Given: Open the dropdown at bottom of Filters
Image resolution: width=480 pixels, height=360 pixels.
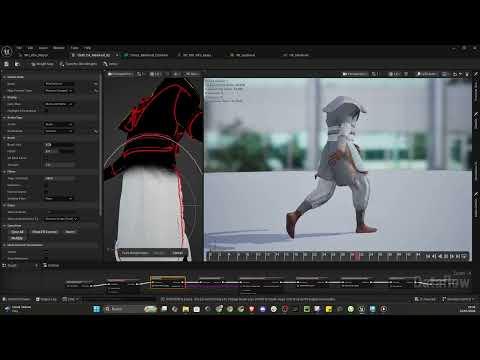Looking at the screenshot, I should pos(59,198).
